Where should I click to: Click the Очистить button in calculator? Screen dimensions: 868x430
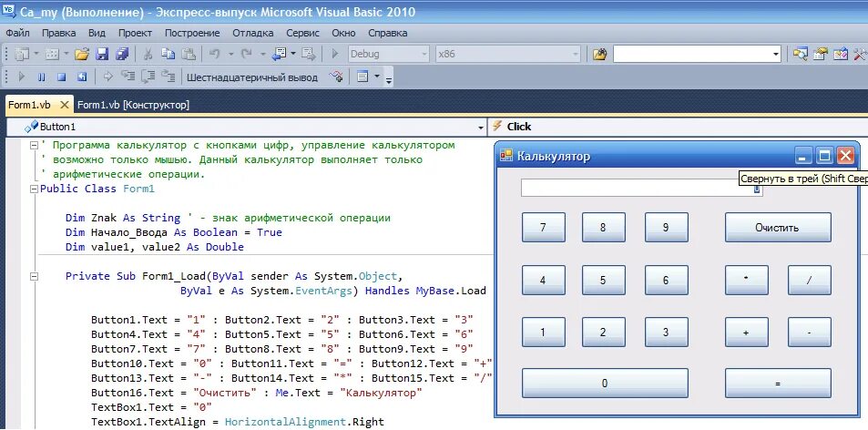778,228
